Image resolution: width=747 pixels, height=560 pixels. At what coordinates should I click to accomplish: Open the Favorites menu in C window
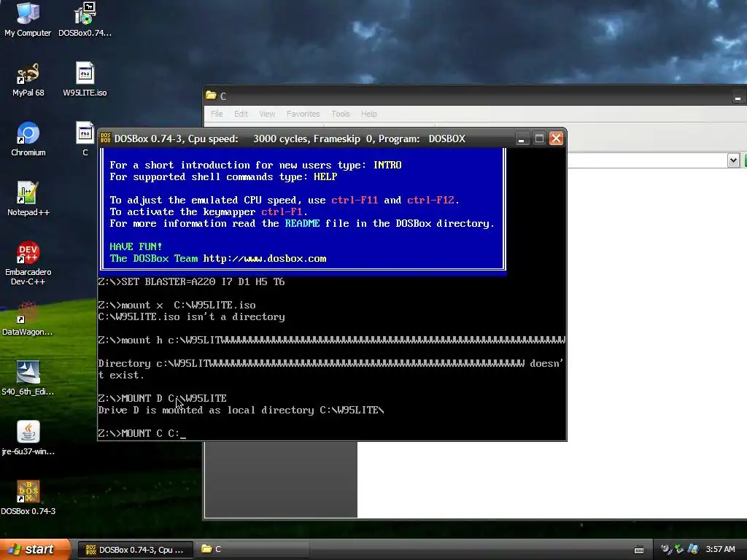(x=303, y=114)
